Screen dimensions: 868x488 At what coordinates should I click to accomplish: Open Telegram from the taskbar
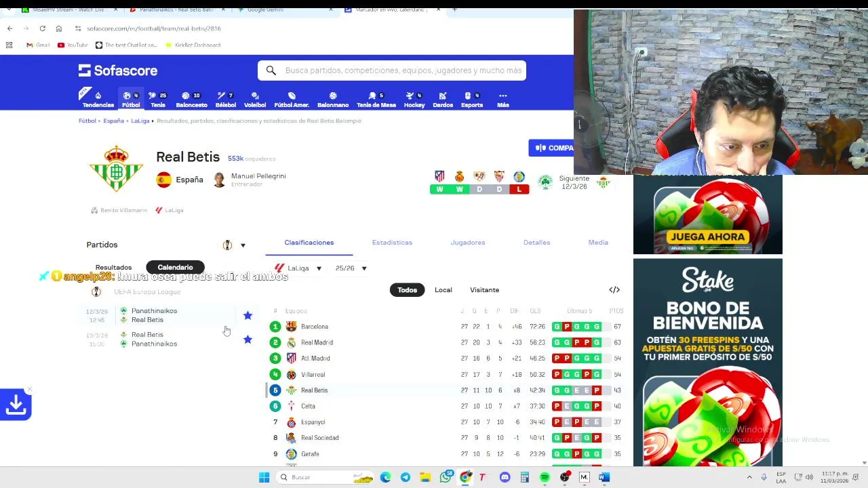[405, 477]
